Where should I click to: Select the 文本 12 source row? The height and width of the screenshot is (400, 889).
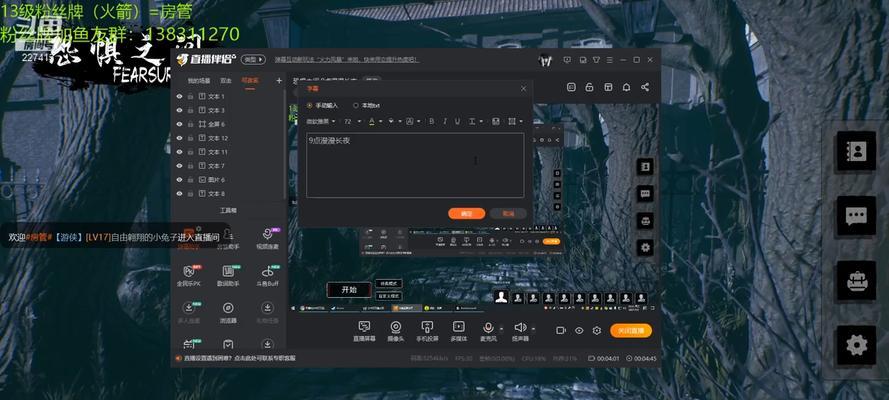pos(229,138)
